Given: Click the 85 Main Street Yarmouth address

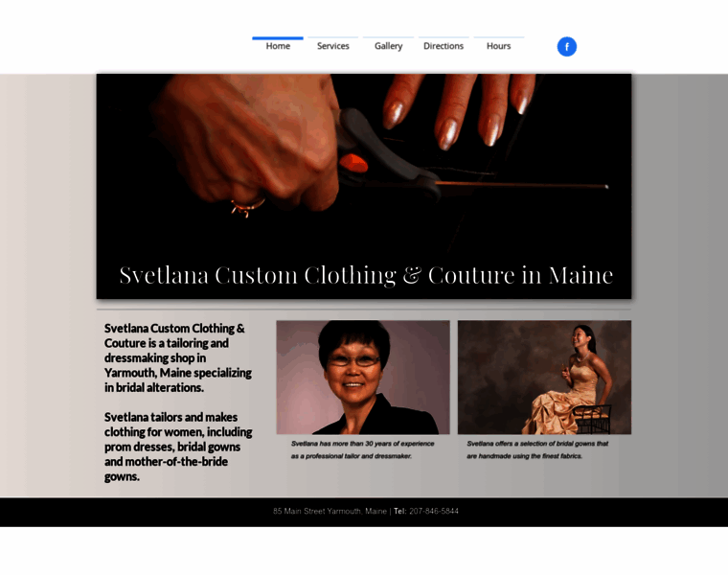Looking at the screenshot, I should click(x=330, y=511).
